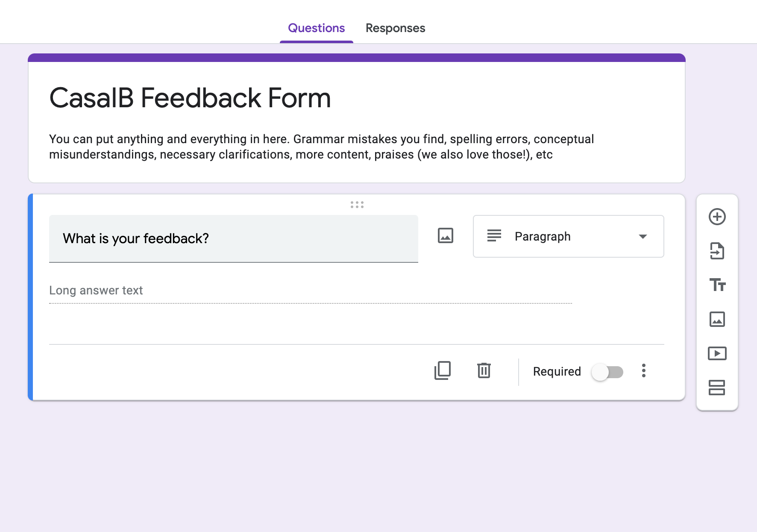The image size is (757, 532).
Task: Toggle the Required switch on
Action: point(608,372)
